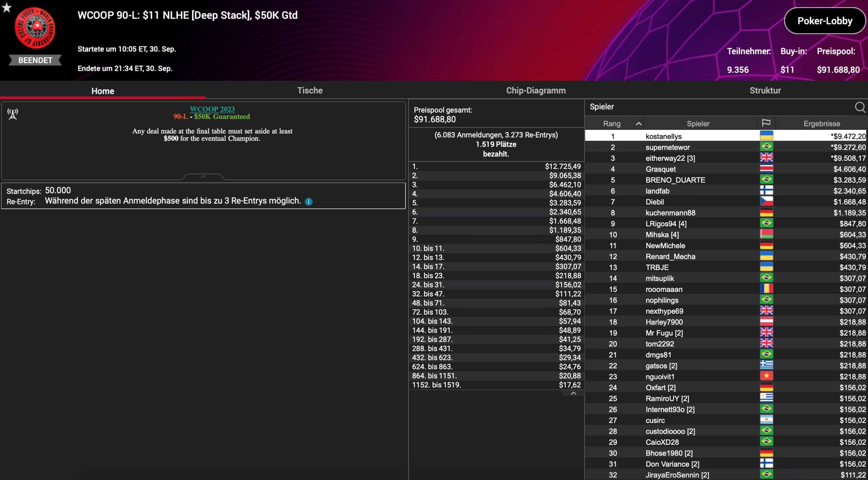Click payout row 192. bis 287.
Image resolution: width=868 pixels, height=480 pixels.
click(x=496, y=339)
